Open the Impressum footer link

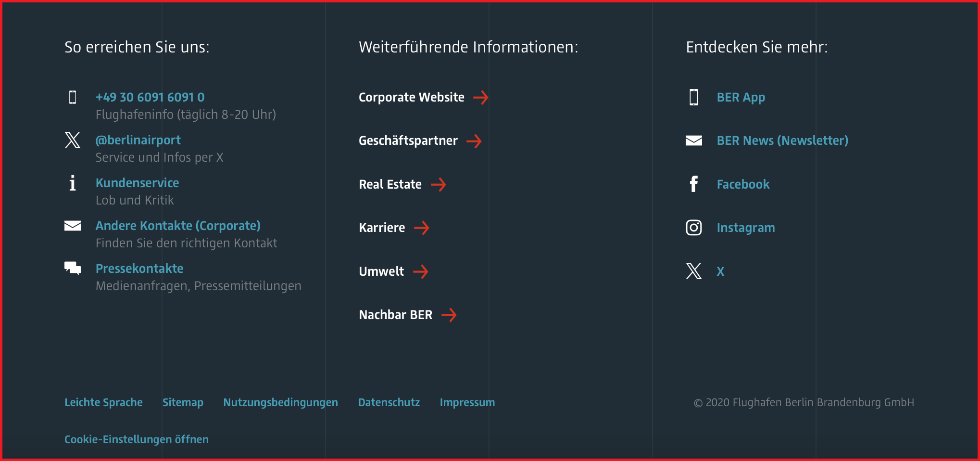(x=467, y=402)
